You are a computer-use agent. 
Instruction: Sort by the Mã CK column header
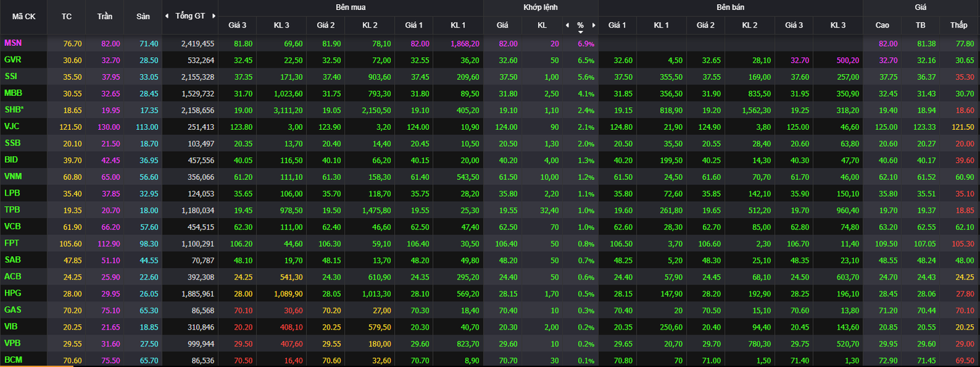(23, 16)
